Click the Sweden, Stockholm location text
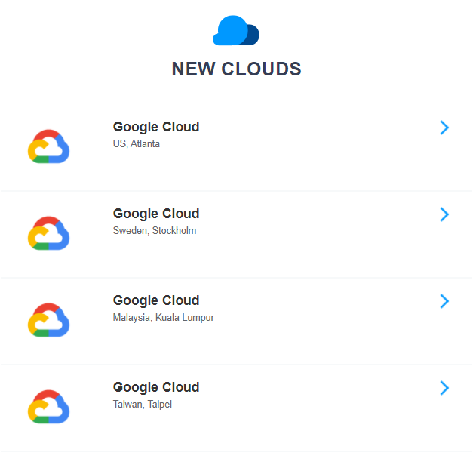 (155, 231)
